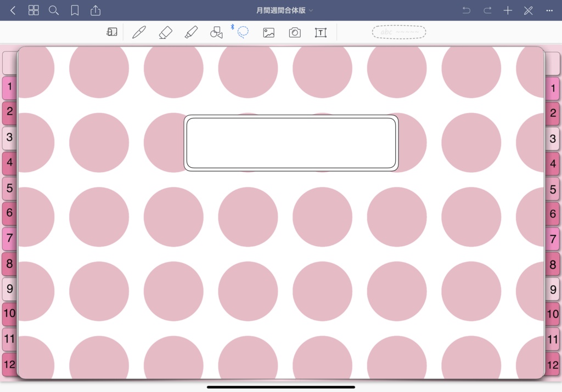Screen dimensions: 562x392
Task: Click the blank top tab on left edge
Action: coord(9,63)
